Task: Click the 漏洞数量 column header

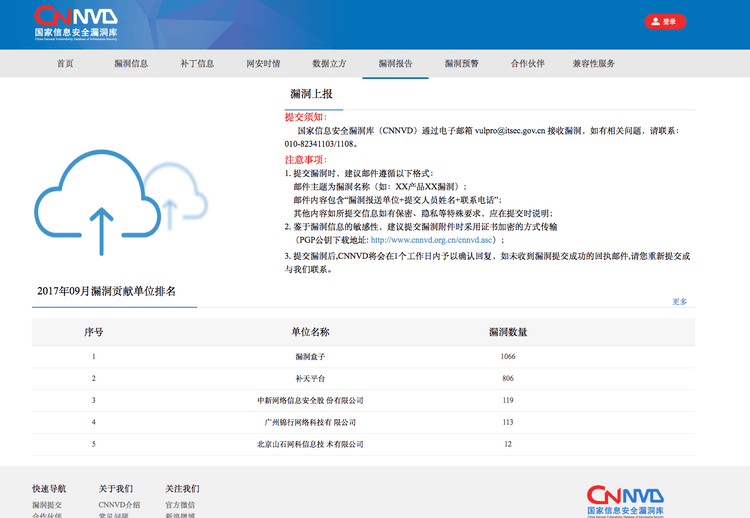Action: pyautogui.click(x=508, y=332)
